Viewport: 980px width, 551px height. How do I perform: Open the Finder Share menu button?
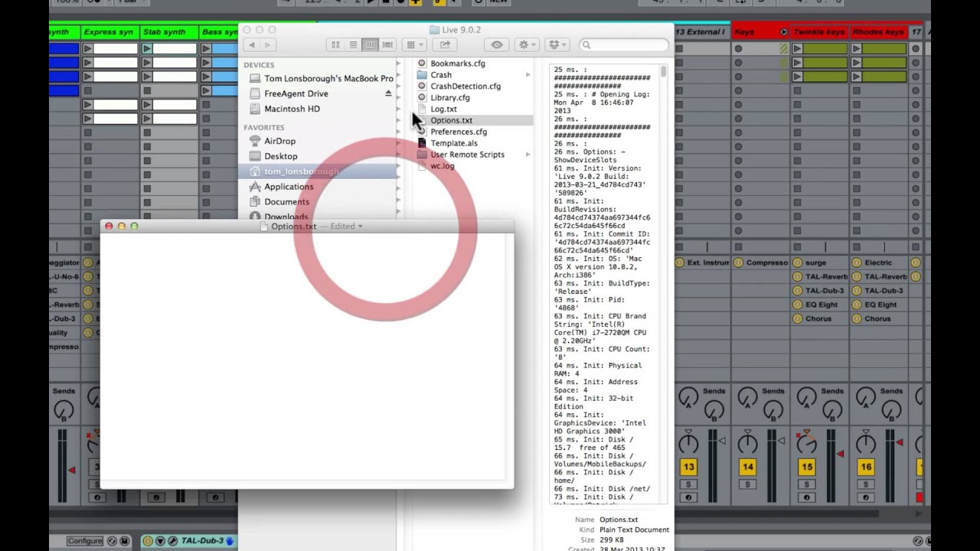click(445, 45)
